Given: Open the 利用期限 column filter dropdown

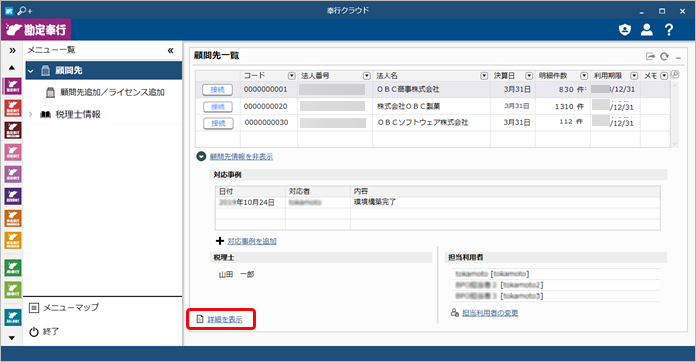Looking at the screenshot, I should (x=634, y=76).
